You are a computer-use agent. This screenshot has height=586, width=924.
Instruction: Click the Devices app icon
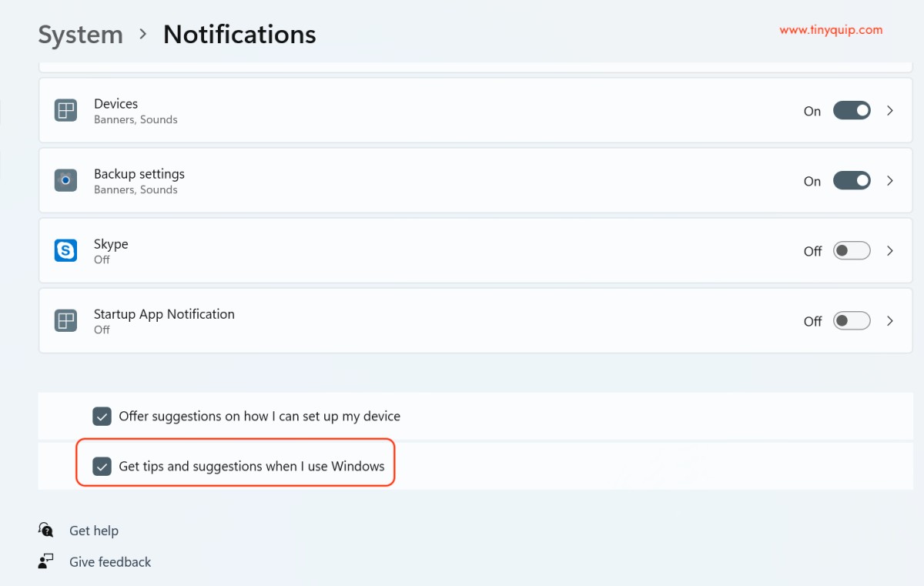65,111
